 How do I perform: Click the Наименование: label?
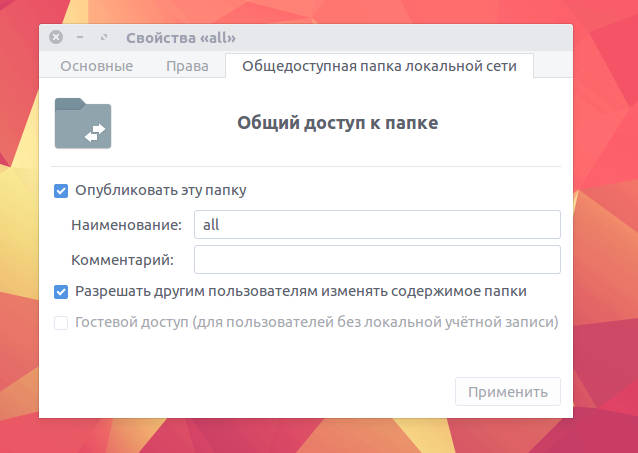click(127, 225)
